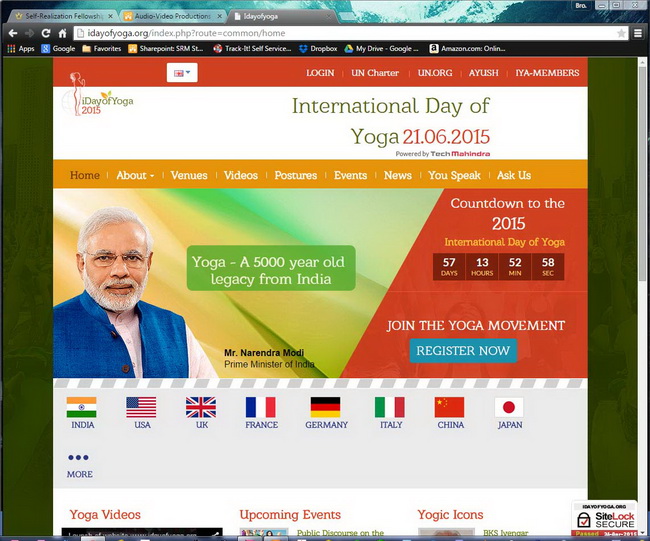This screenshot has width=650, height=541.
Task: Open the My Drive - Google bookmark
Action: point(381,49)
